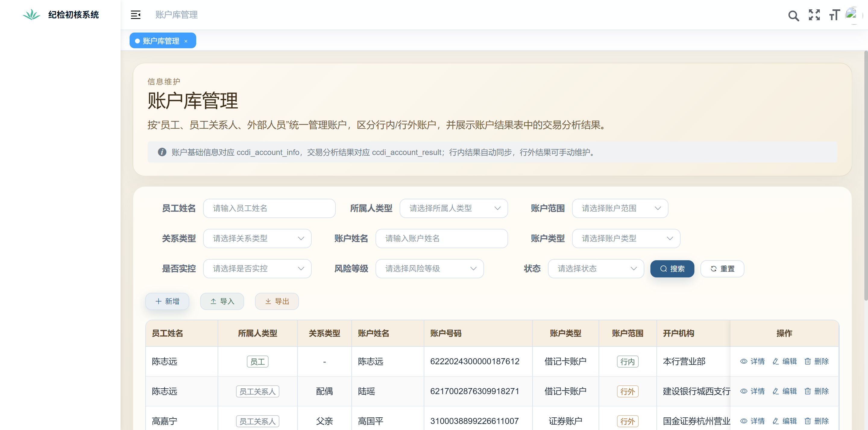Open the header search icon
868x430 pixels.
click(x=793, y=15)
